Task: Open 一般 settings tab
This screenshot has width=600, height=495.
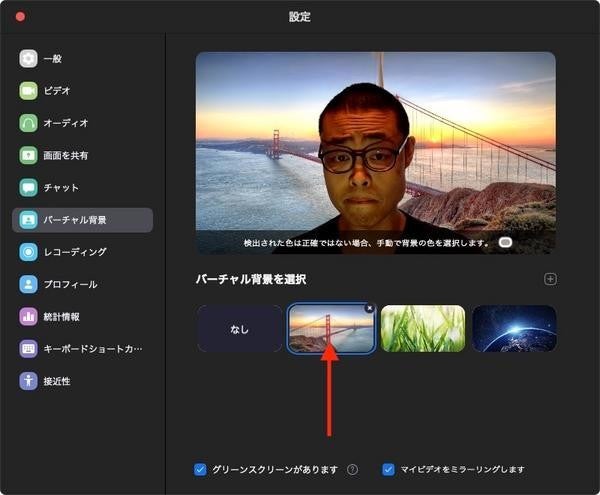Action: tap(83, 59)
